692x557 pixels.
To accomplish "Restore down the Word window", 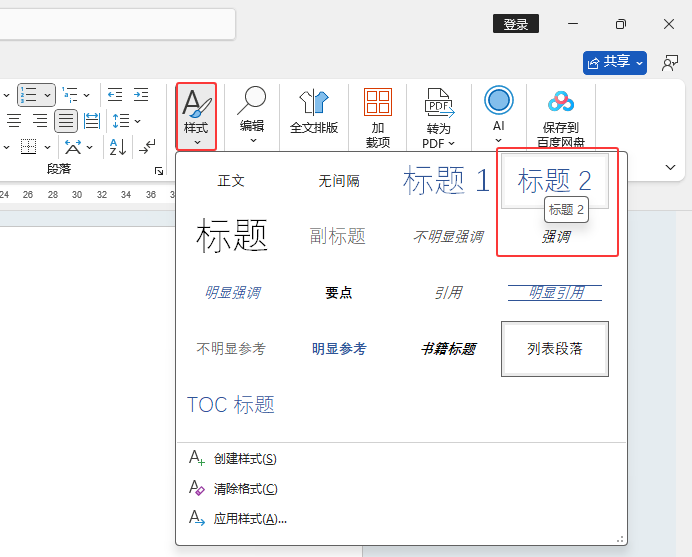I will pyautogui.click(x=621, y=24).
